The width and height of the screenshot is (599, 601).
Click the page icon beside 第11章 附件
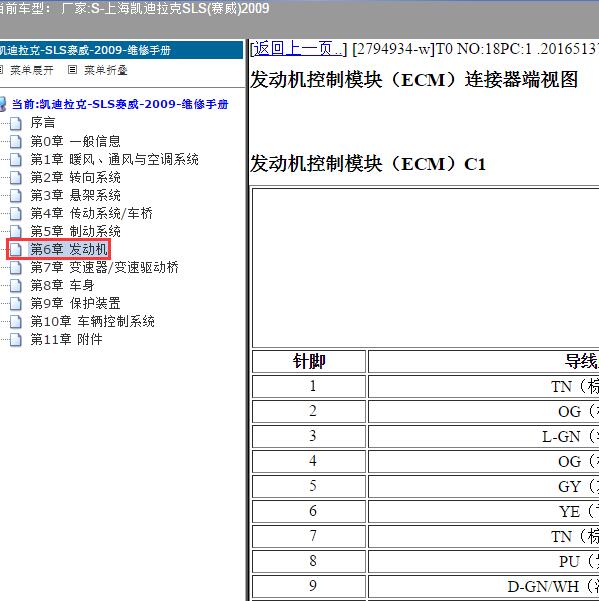(16, 339)
